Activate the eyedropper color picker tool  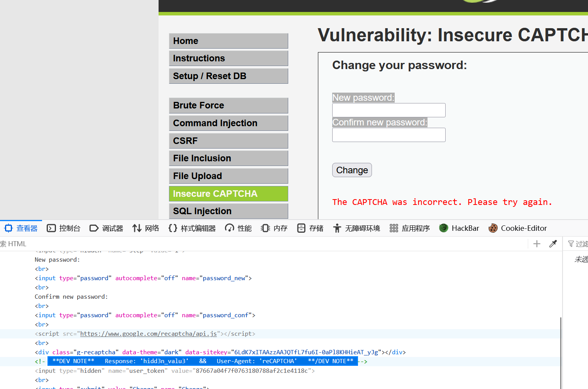[553, 244]
